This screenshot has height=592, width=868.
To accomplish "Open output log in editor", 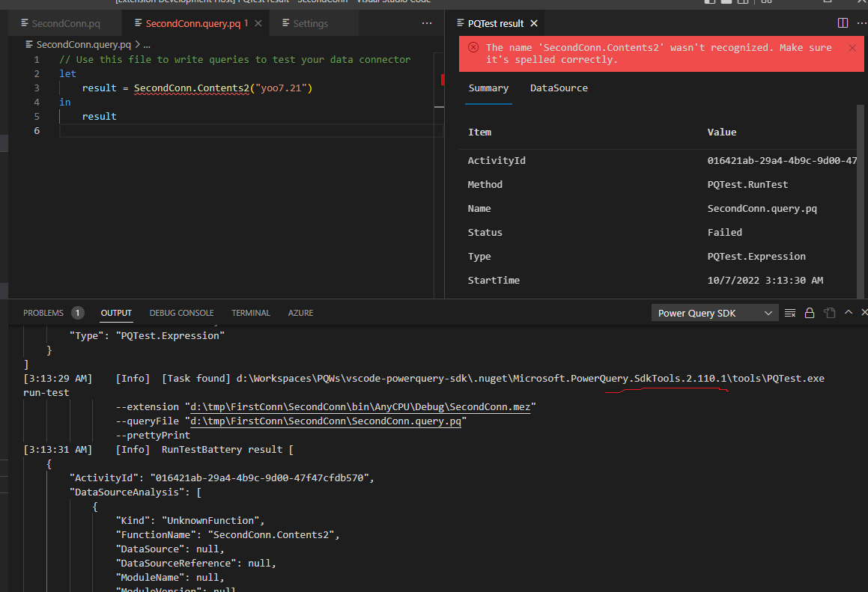I will tap(829, 313).
